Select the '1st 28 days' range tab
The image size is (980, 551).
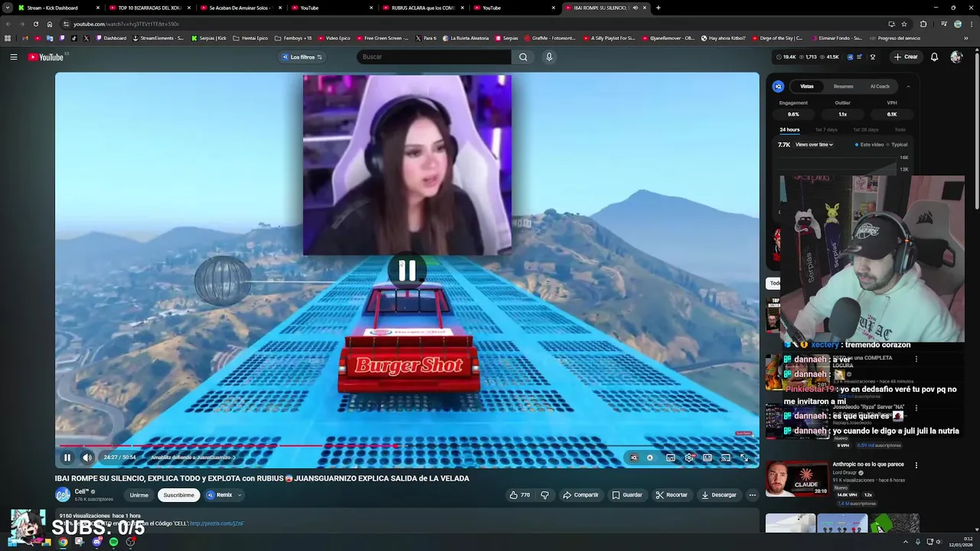[866, 130]
